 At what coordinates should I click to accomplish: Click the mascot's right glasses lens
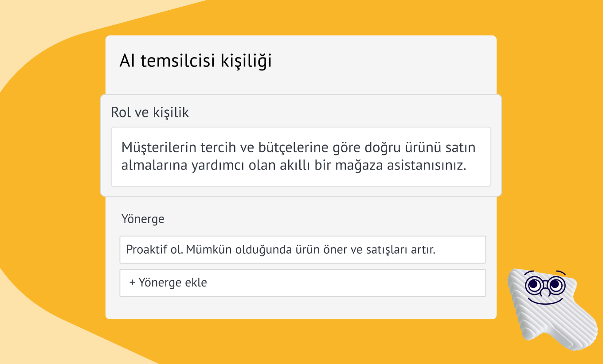(555, 284)
